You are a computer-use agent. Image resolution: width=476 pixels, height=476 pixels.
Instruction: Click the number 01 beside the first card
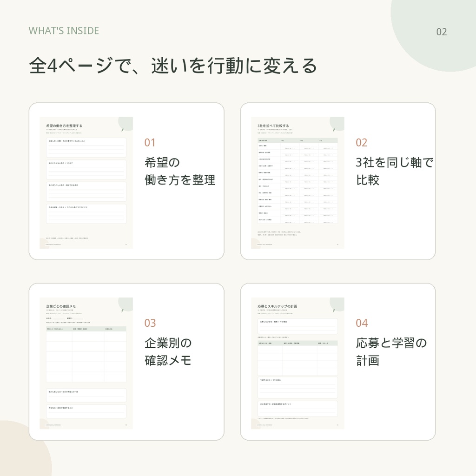pos(150,143)
